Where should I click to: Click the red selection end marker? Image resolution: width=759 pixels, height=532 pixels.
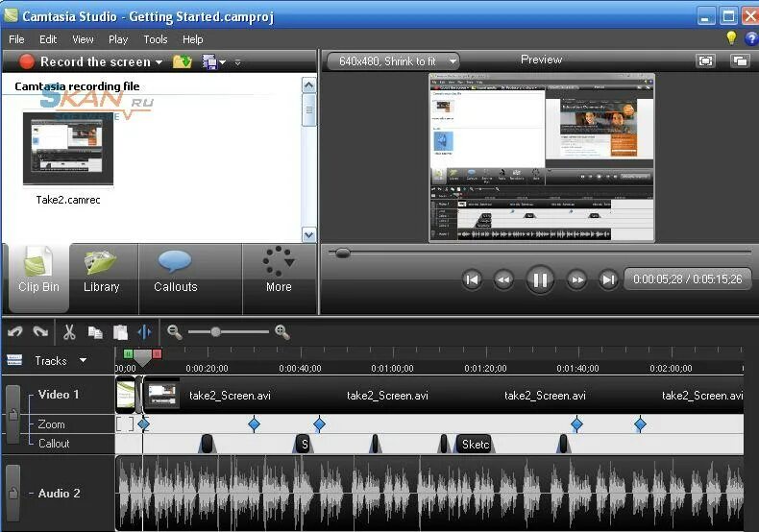point(157,354)
